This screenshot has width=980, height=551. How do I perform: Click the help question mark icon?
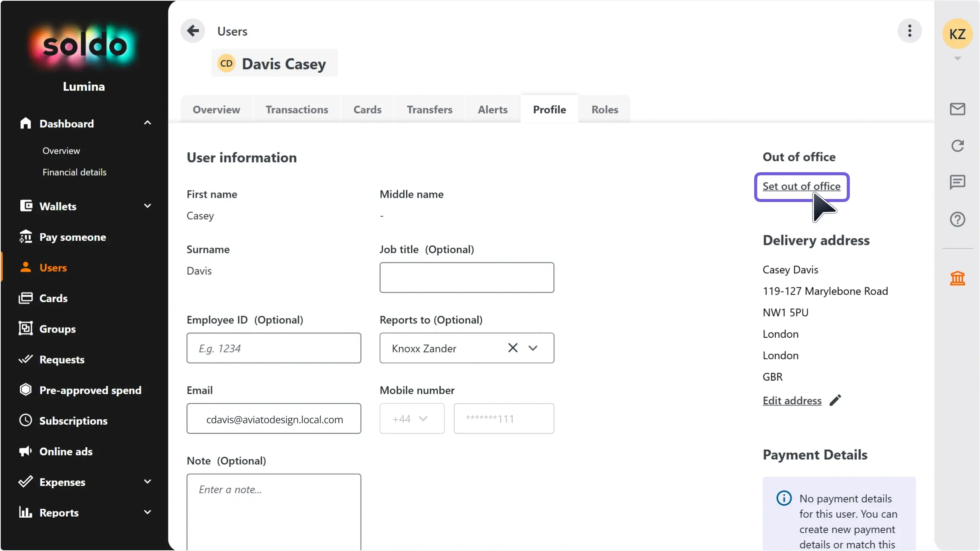click(x=957, y=219)
